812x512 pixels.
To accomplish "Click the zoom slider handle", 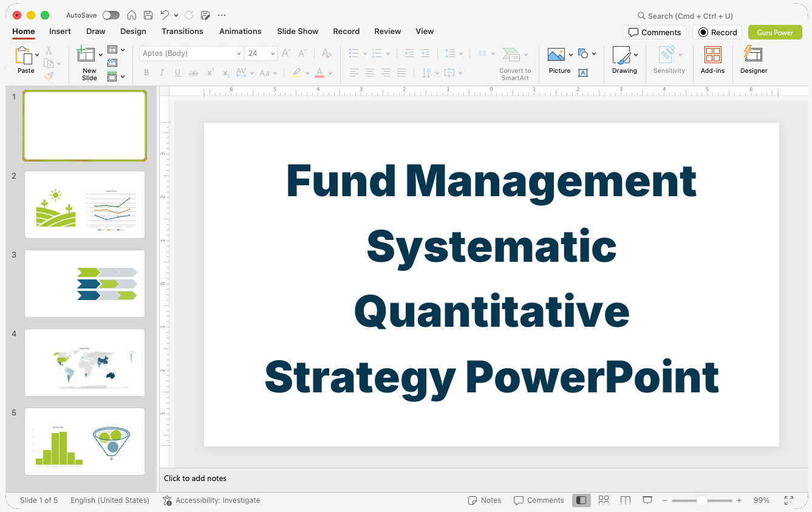I will point(701,500).
